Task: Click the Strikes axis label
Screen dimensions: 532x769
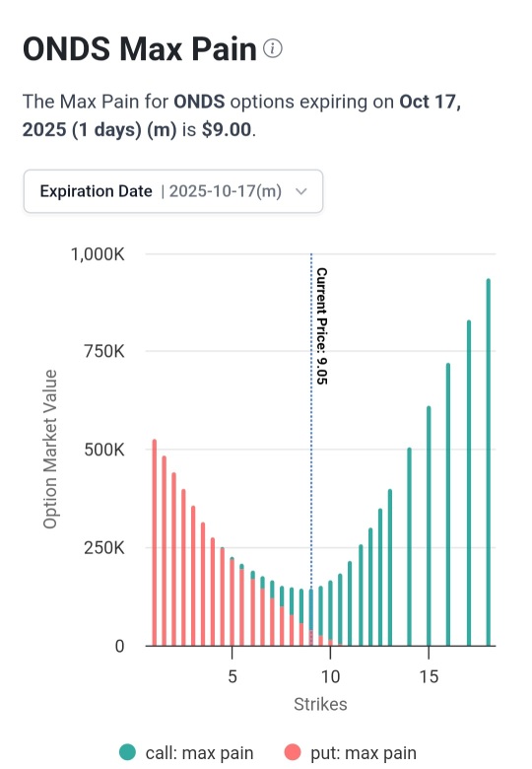Action: (x=320, y=704)
